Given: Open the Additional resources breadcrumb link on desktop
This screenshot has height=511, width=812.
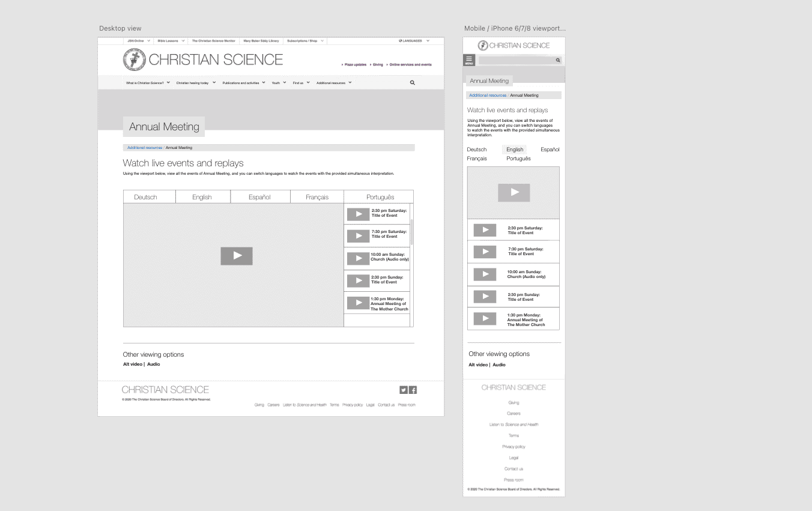Looking at the screenshot, I should (x=145, y=148).
